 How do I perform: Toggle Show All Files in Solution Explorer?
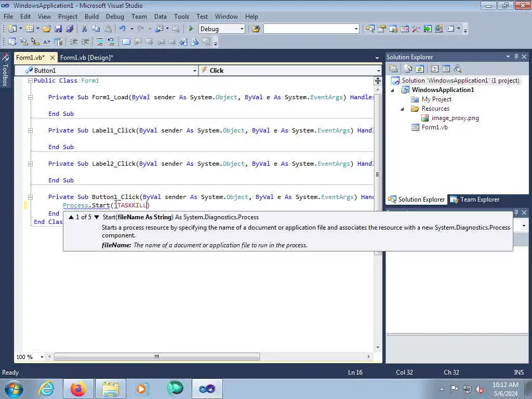pos(408,69)
